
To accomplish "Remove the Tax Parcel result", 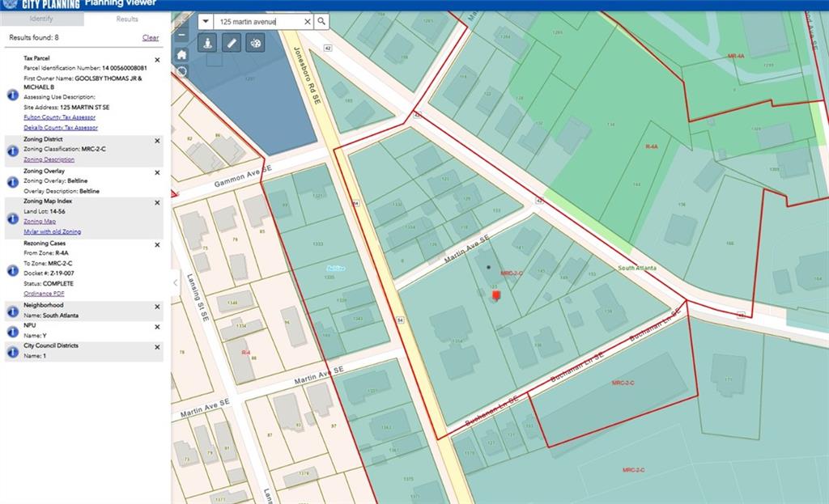I will click(157, 60).
